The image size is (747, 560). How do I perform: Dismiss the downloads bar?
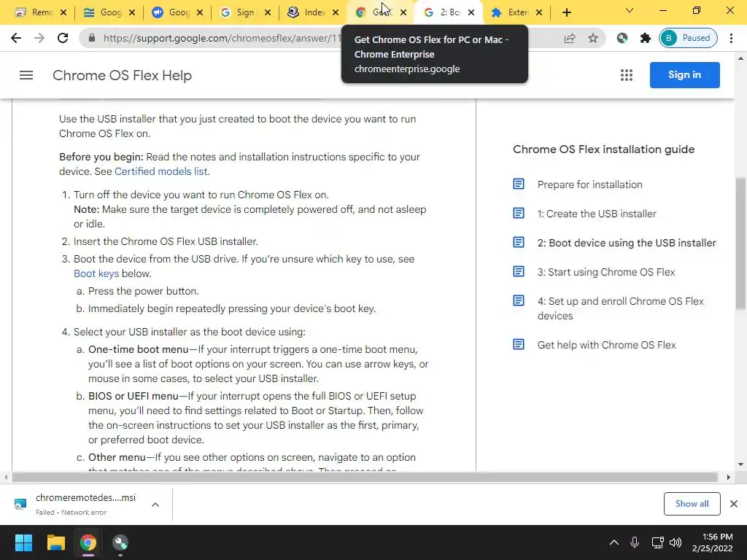tap(734, 504)
